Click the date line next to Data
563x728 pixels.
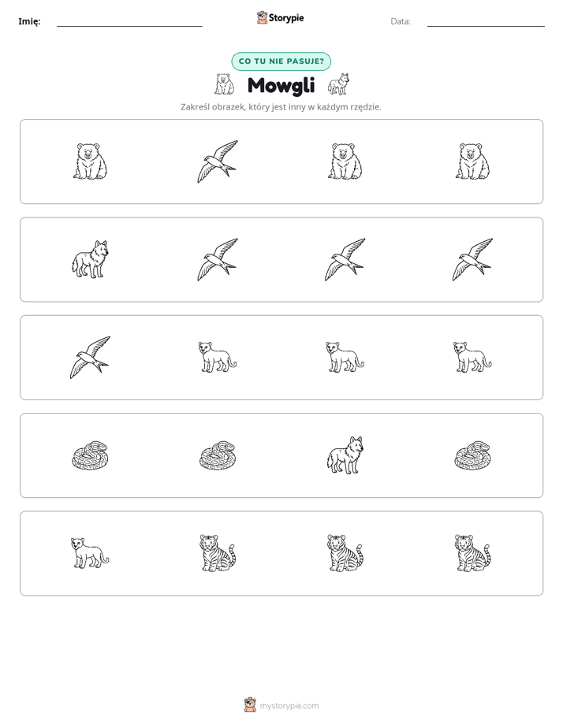pyautogui.click(x=486, y=23)
